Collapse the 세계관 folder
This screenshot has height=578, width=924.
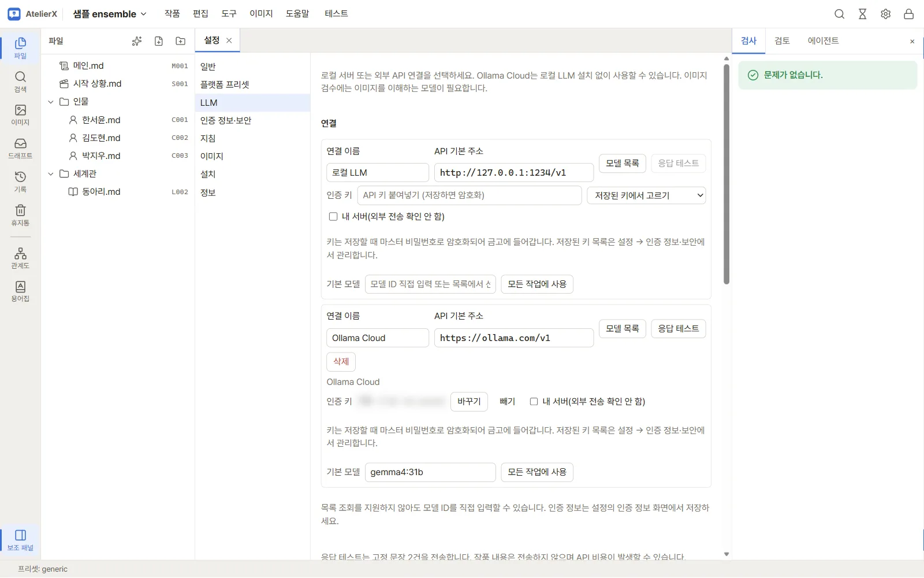51,174
